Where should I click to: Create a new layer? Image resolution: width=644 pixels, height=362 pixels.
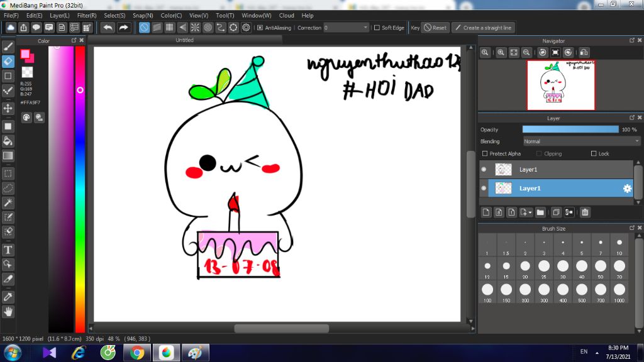(486, 212)
